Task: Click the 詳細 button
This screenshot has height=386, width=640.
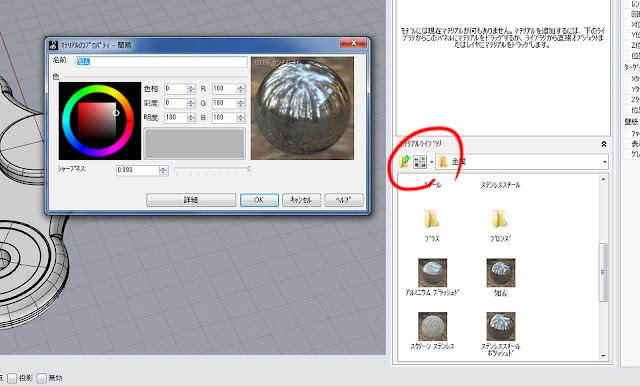Action: point(191,200)
